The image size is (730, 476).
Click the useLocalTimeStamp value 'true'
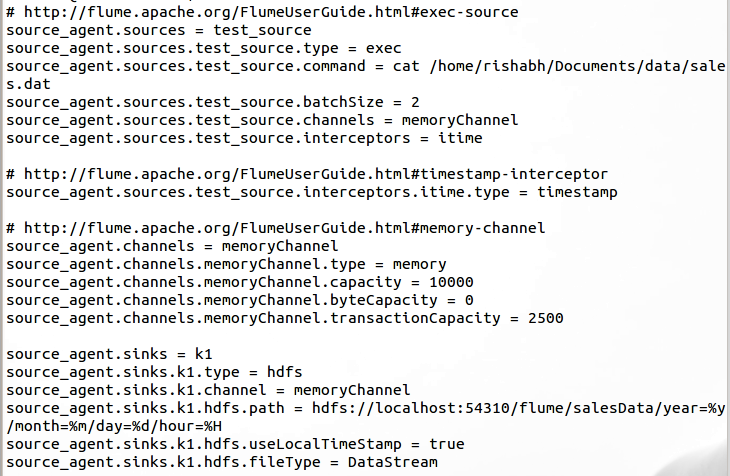point(446,444)
